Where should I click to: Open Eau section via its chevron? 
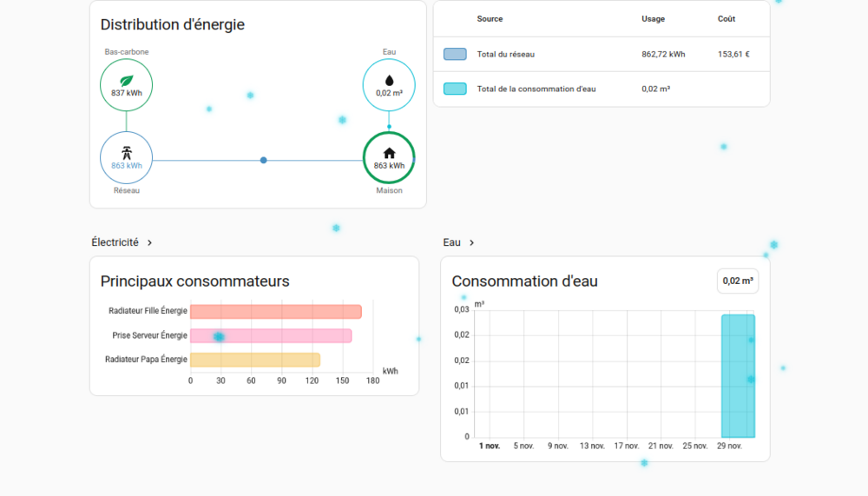coord(471,242)
